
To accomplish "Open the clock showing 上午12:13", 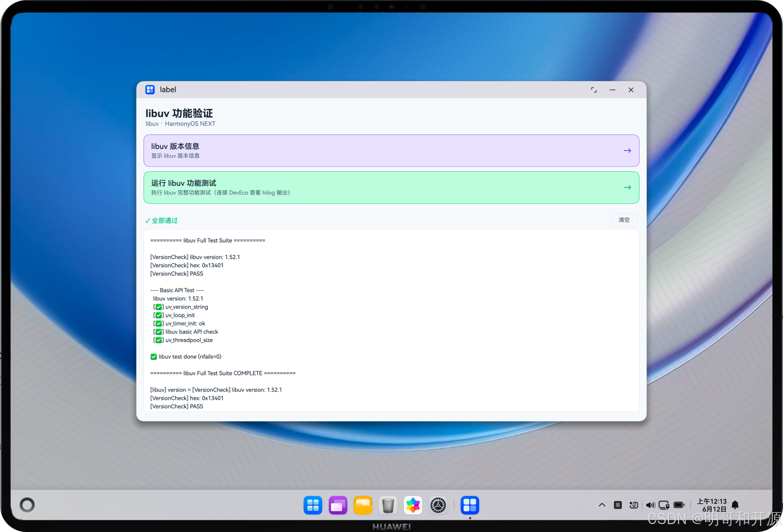I will click(712, 505).
